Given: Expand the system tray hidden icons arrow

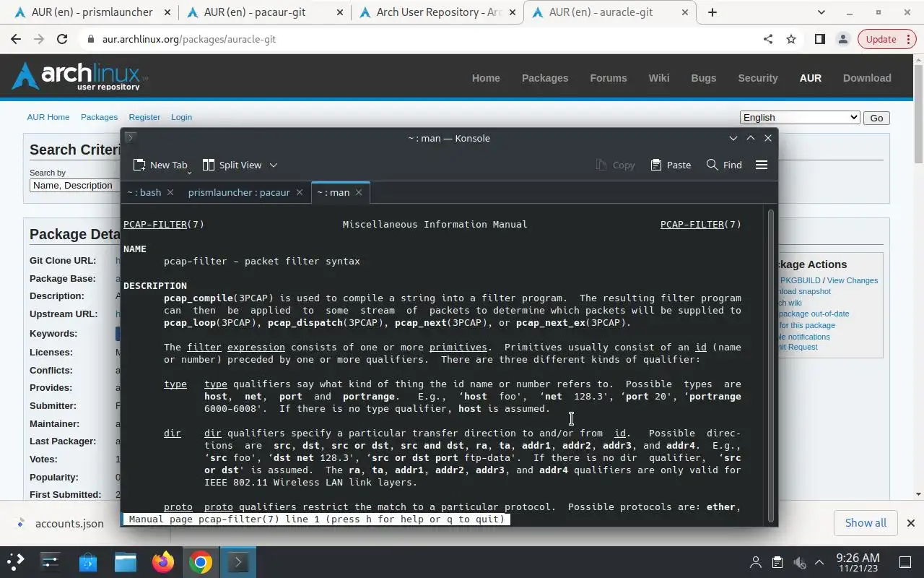Looking at the screenshot, I should tap(819, 562).
